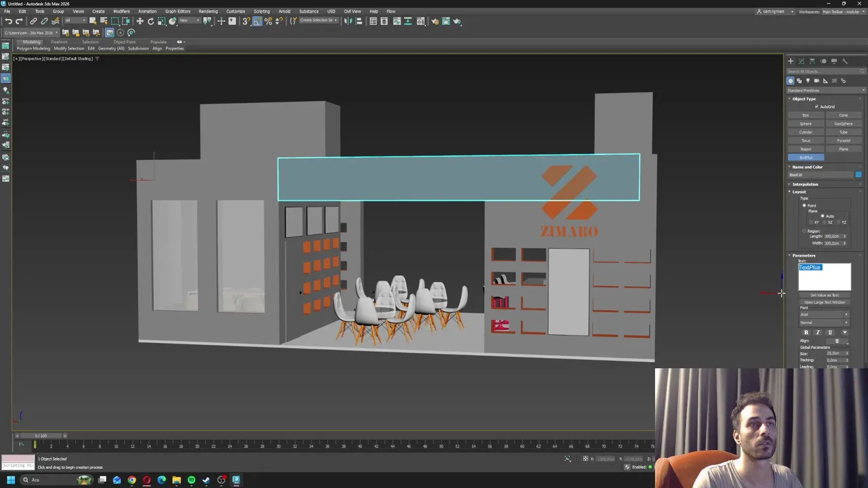Click the Text input box containing TextPlus

825,277
